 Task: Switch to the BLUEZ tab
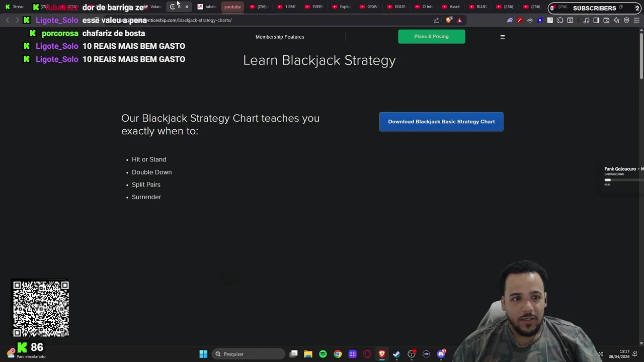point(478,7)
